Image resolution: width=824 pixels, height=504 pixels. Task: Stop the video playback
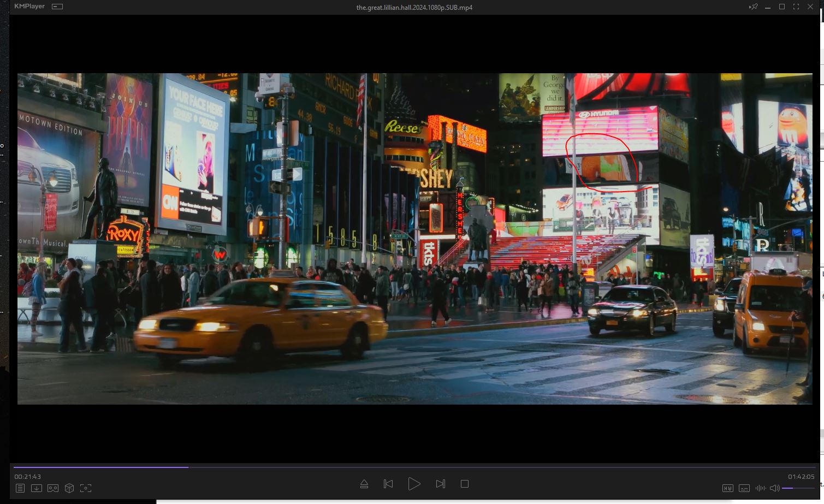(465, 484)
